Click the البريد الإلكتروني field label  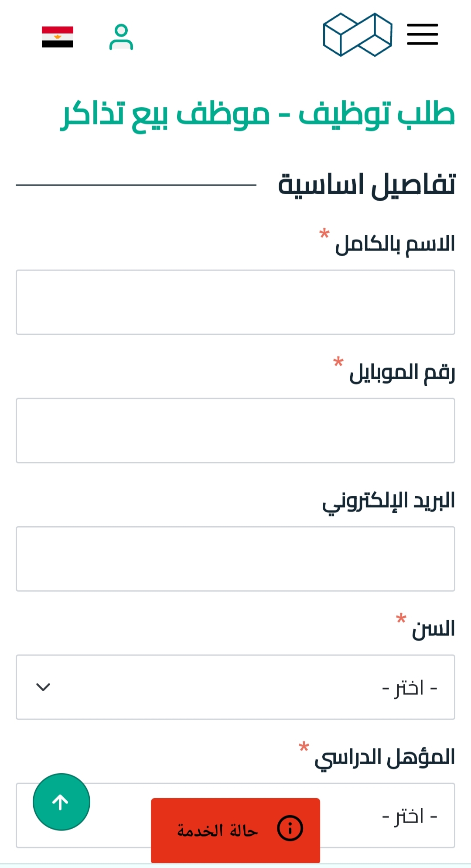point(389,501)
